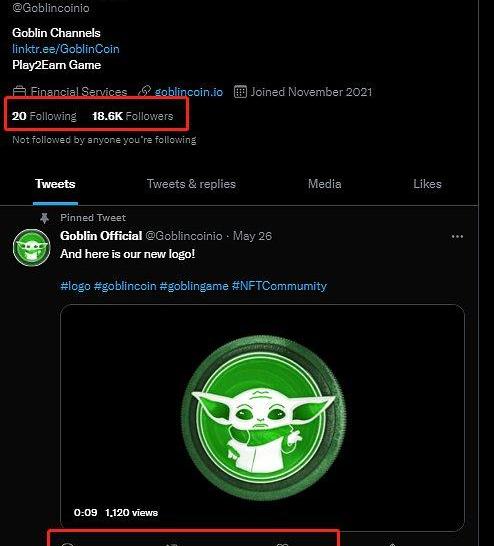This screenshot has height=546, width=494.
Task: Click the Goblin Official avatar beside tweet
Action: 32,248
